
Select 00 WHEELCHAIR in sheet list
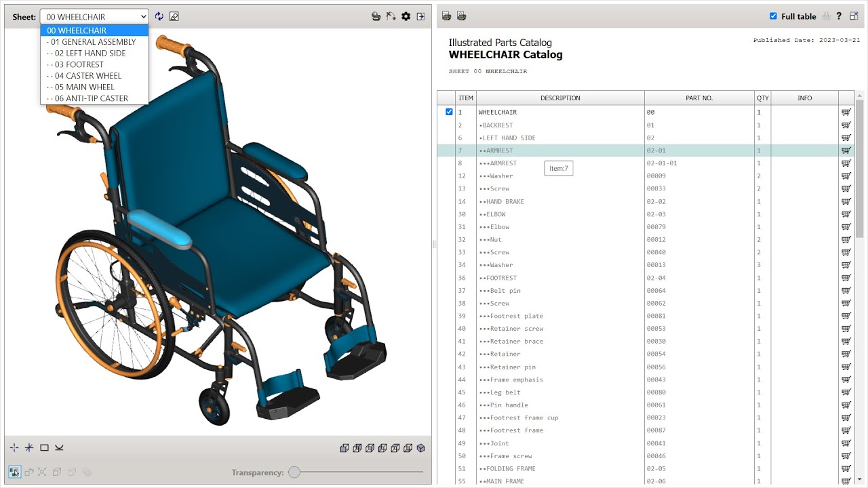click(x=94, y=30)
